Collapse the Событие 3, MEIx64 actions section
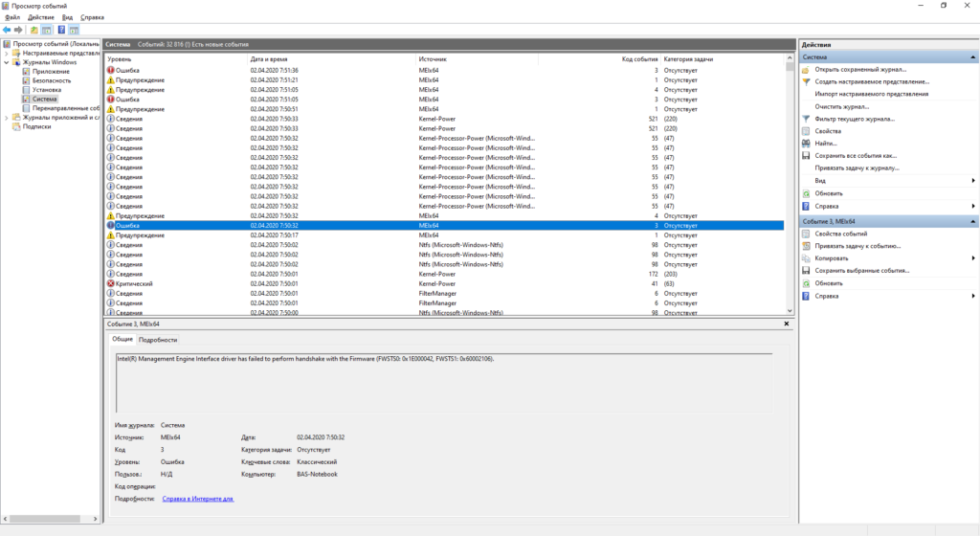980x536 pixels. (x=972, y=222)
